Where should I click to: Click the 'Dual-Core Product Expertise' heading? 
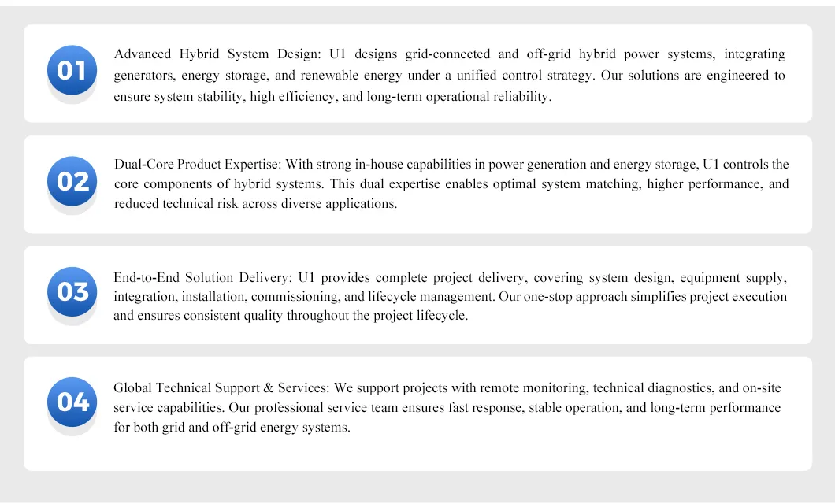pyautogui.click(x=196, y=165)
